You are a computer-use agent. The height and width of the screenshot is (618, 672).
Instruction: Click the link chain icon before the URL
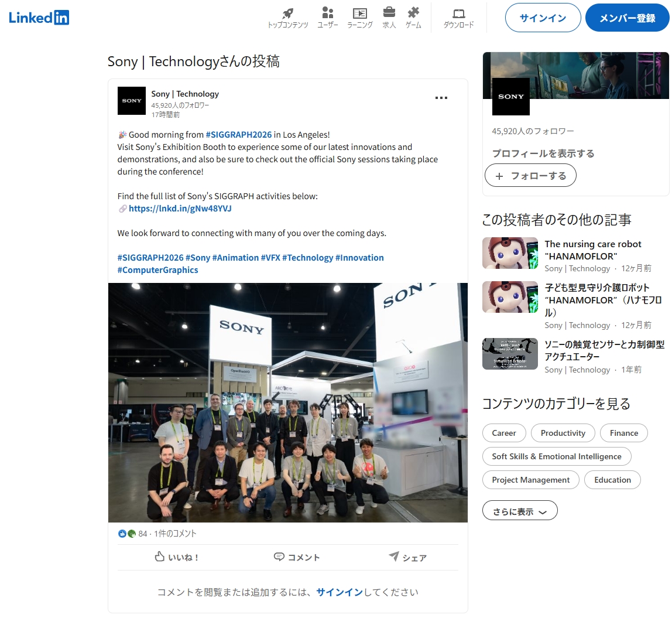122,209
